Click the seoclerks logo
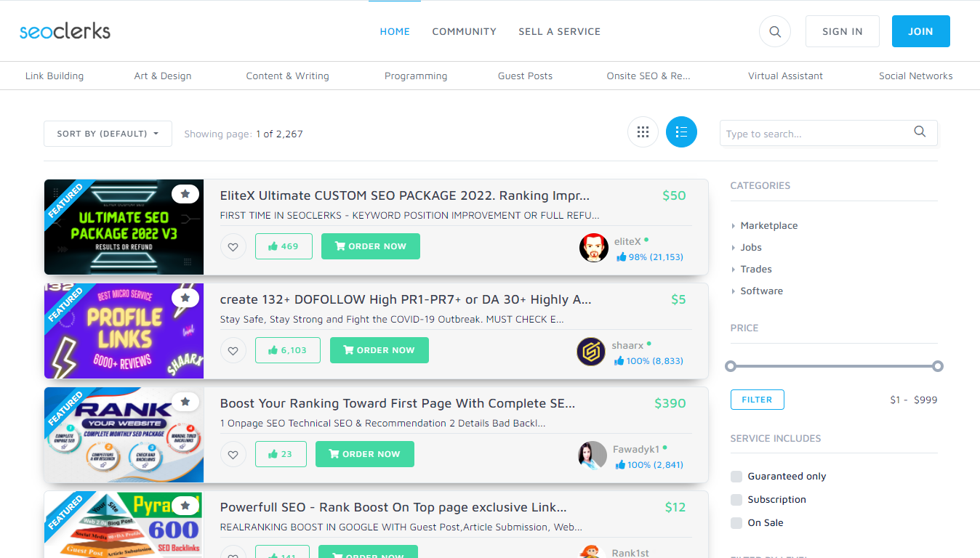Screen dimensions: 980x558 tap(65, 31)
